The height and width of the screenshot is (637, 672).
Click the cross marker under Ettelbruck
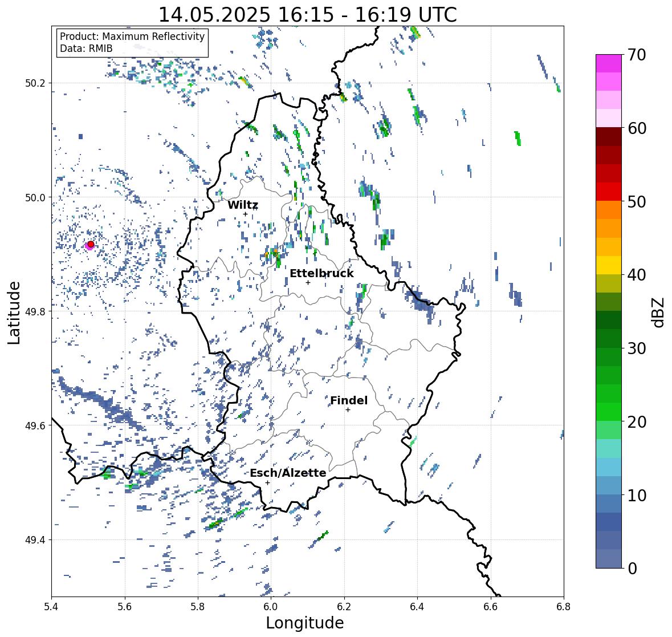(308, 282)
